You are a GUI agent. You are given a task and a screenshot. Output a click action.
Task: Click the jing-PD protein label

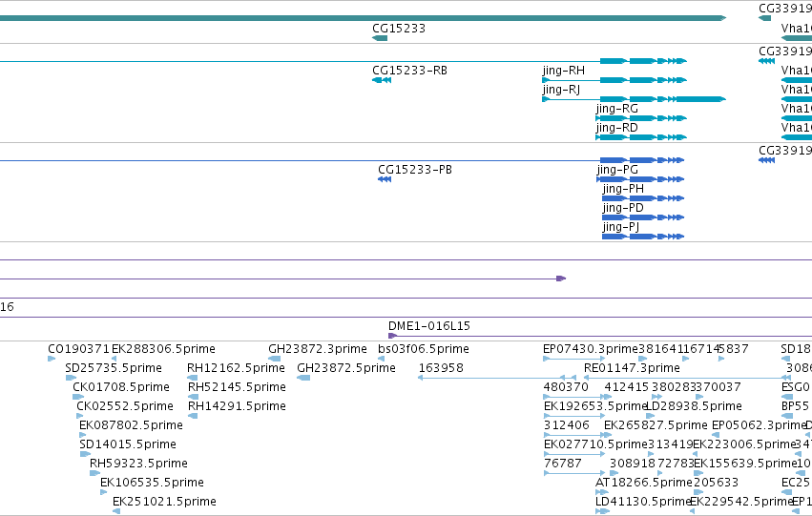(623, 208)
